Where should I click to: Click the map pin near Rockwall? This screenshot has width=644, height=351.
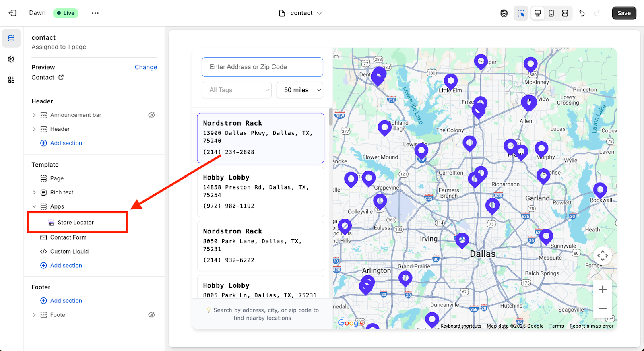click(x=600, y=190)
